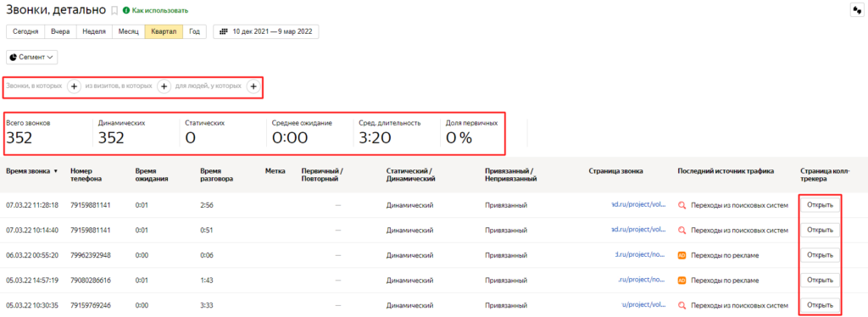Click the Сред. длительность 3:20 metric
Screen dimensions: 868x317
click(x=390, y=132)
